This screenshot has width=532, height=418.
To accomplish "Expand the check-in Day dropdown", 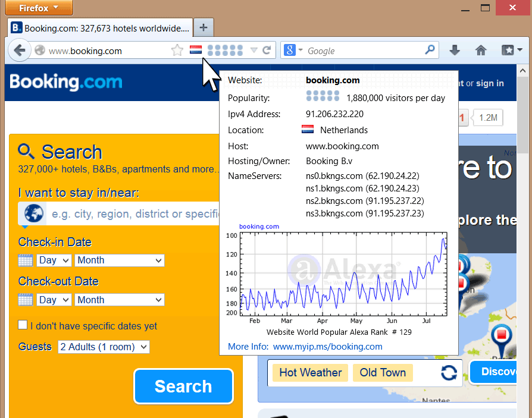I will click(54, 260).
